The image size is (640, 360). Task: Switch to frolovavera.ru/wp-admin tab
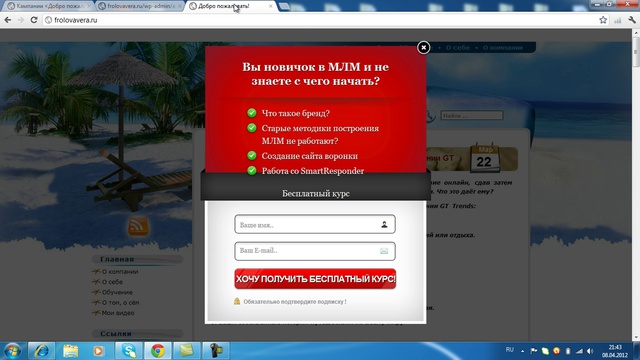[x=139, y=6]
